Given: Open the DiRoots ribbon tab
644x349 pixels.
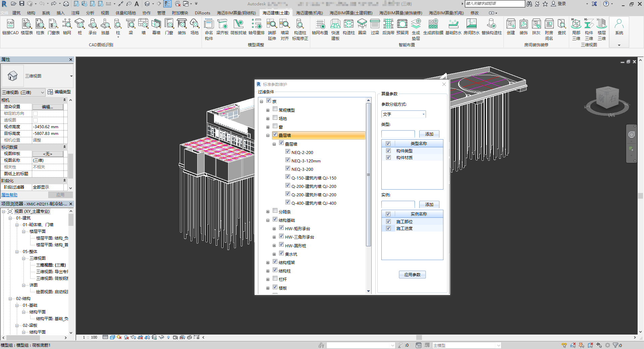Looking at the screenshot, I should pos(203,13).
